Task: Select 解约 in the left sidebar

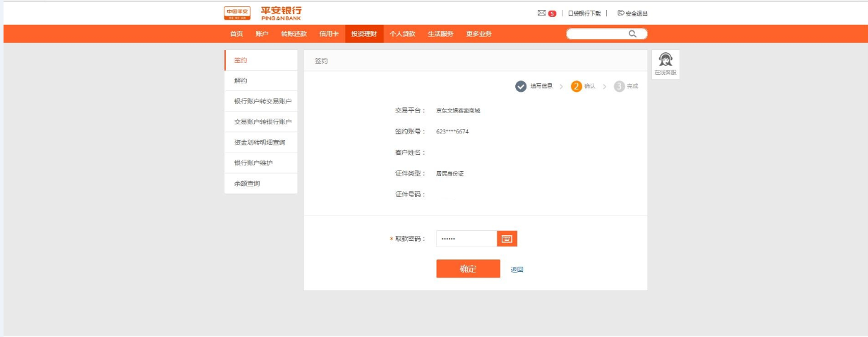Action: pyautogui.click(x=241, y=81)
